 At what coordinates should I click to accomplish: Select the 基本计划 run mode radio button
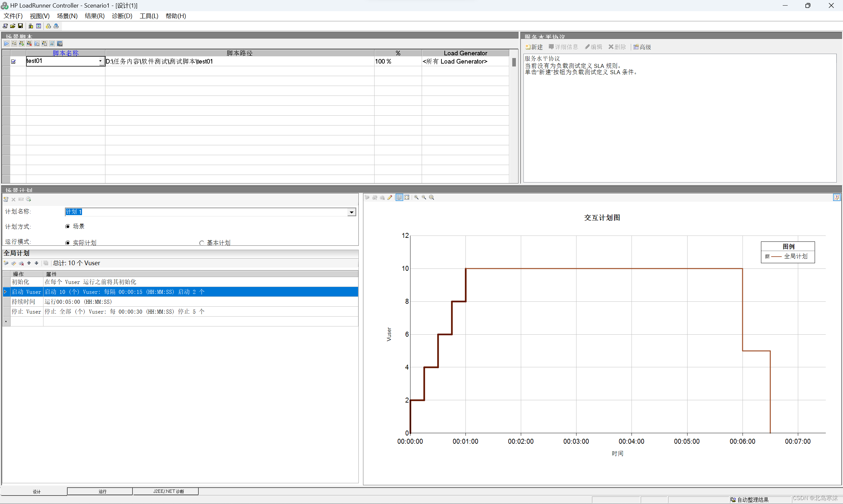tap(202, 243)
